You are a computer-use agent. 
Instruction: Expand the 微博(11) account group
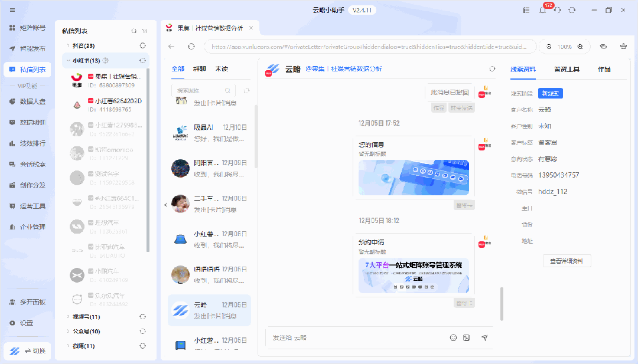click(67, 346)
